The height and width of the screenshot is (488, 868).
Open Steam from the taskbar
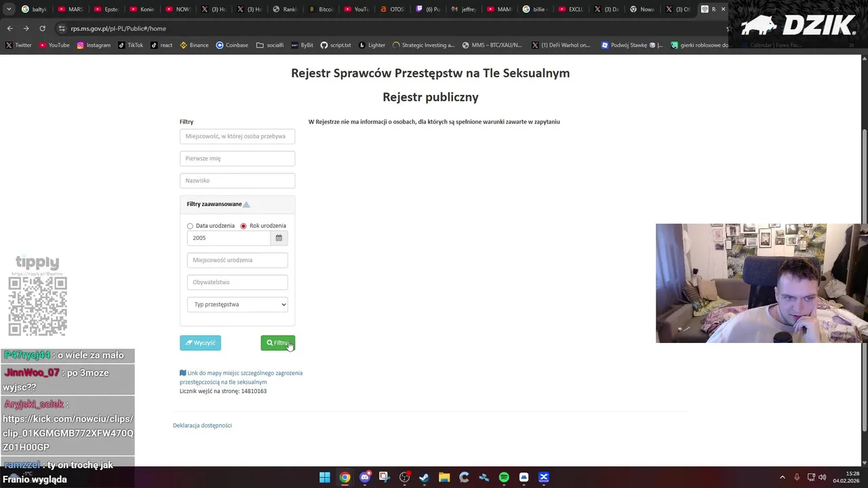424,477
